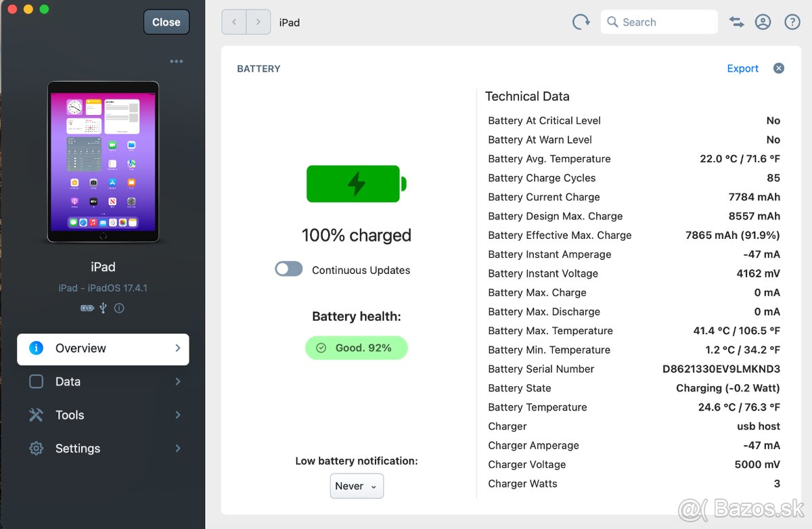The height and width of the screenshot is (529, 812).
Task: Click the USB connection icon
Action: pyautogui.click(x=103, y=308)
